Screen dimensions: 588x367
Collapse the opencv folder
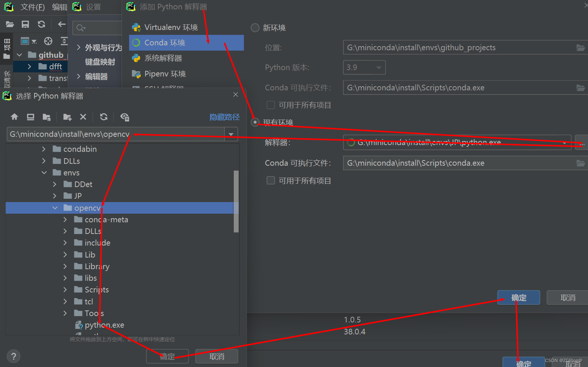(x=55, y=208)
